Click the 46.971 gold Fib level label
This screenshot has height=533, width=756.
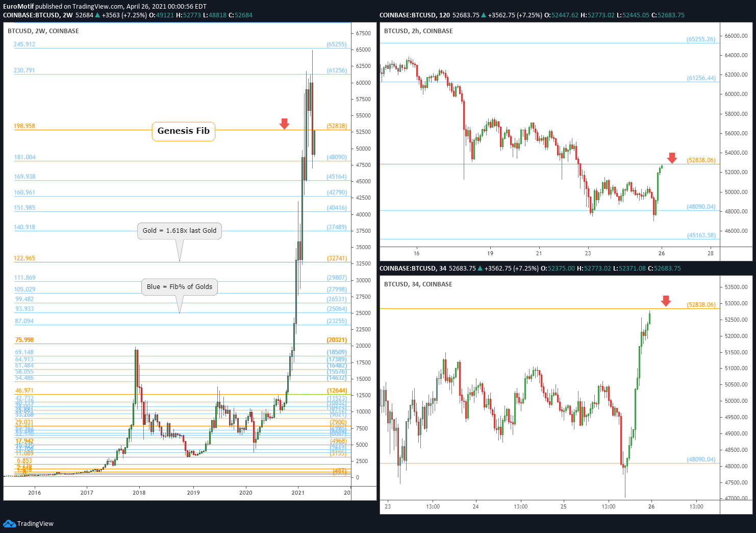click(x=24, y=391)
